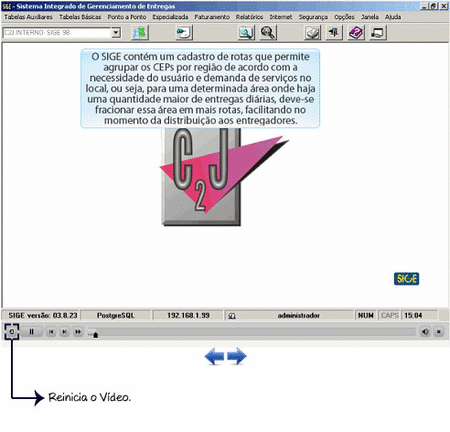Open the Tabelas Auxiliares menu

pos(28,17)
